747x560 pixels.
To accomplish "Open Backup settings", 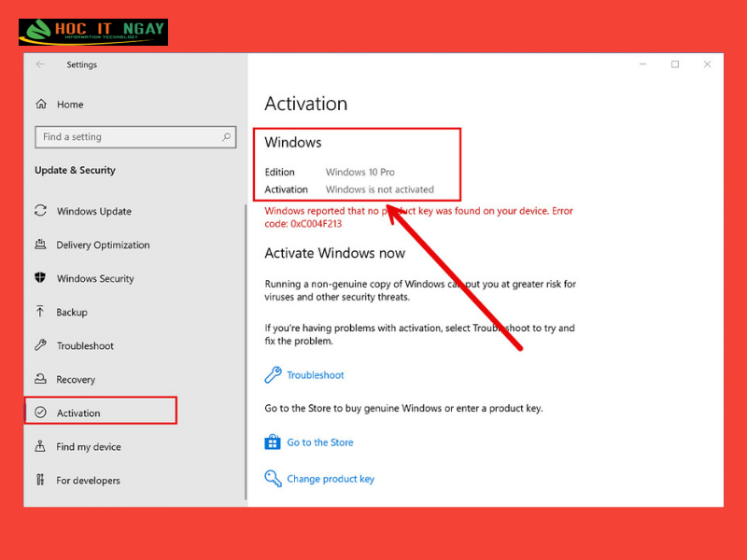I will coord(72,312).
